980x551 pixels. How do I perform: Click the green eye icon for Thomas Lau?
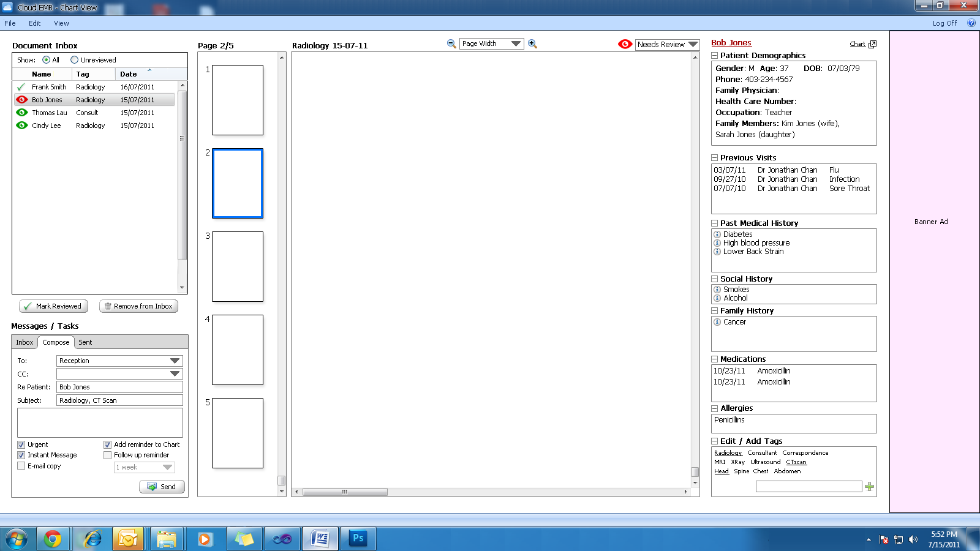22,113
